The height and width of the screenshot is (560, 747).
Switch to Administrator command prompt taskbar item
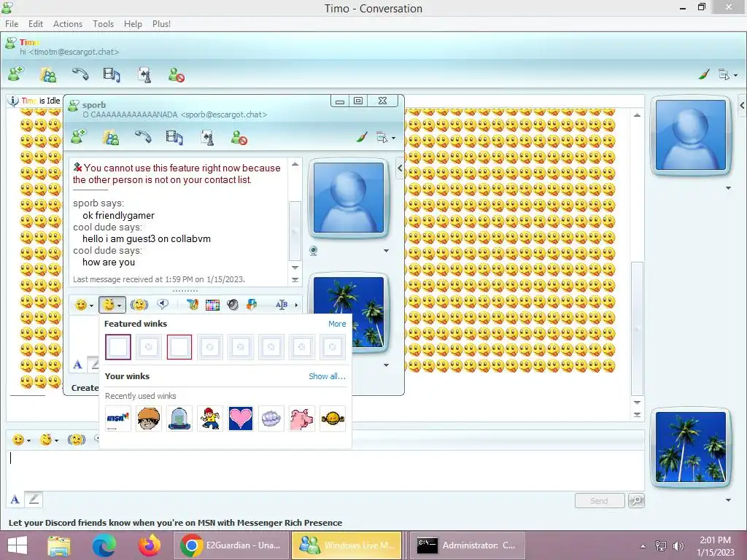coord(467,545)
